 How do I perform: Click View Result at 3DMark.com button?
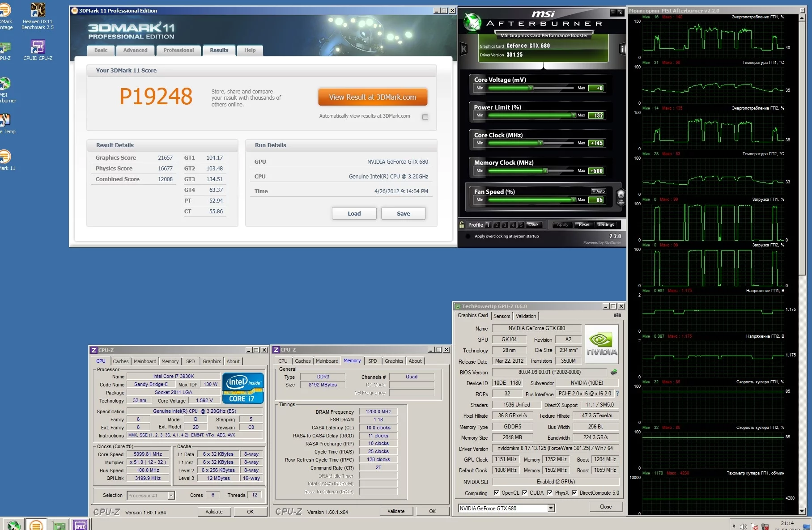pyautogui.click(x=373, y=97)
